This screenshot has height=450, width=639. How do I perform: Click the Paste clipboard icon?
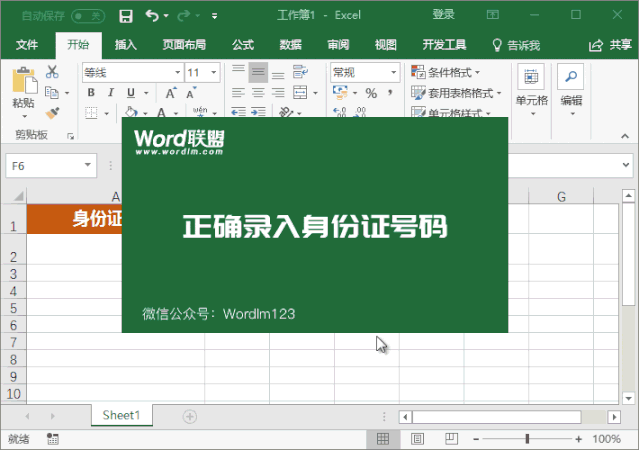pyautogui.click(x=24, y=80)
